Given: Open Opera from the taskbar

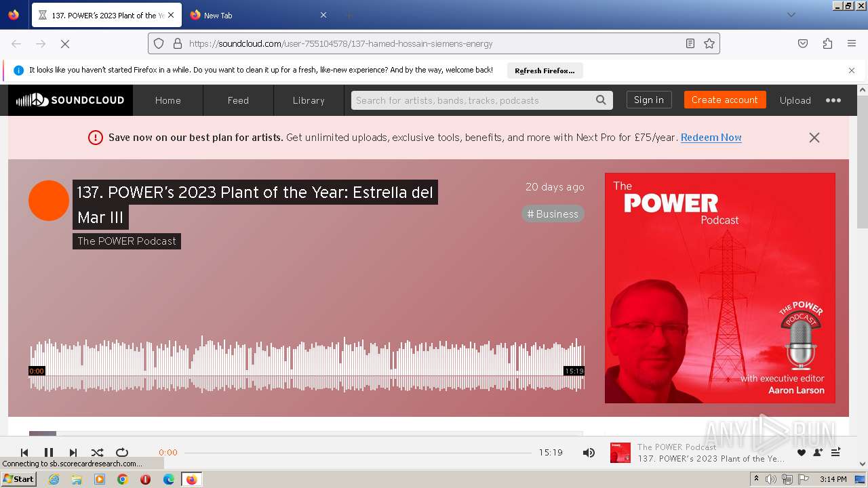Looking at the screenshot, I should 145,479.
